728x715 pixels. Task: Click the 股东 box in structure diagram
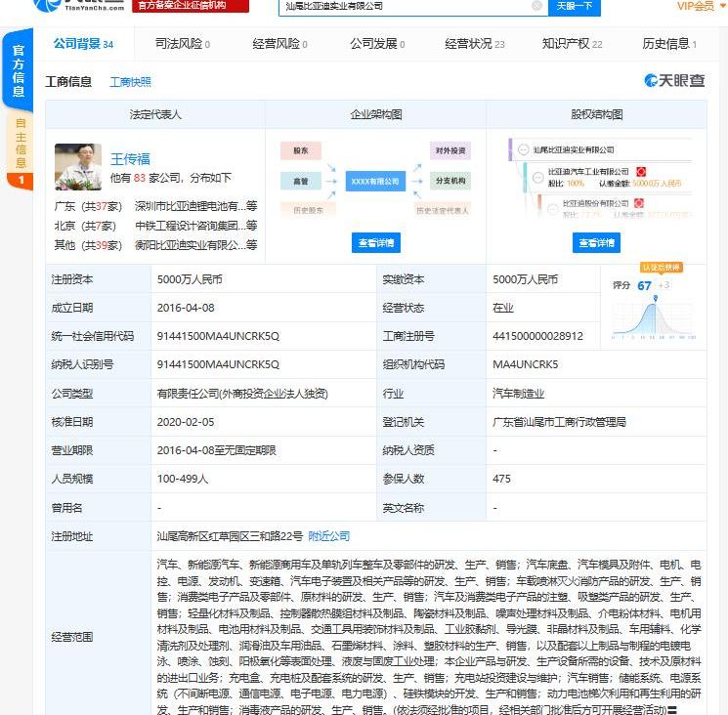point(301,150)
